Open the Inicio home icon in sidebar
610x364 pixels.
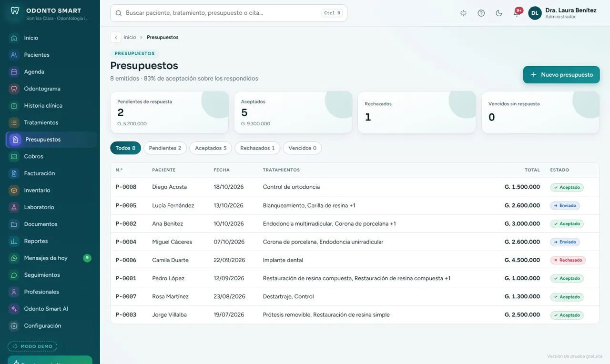14,38
